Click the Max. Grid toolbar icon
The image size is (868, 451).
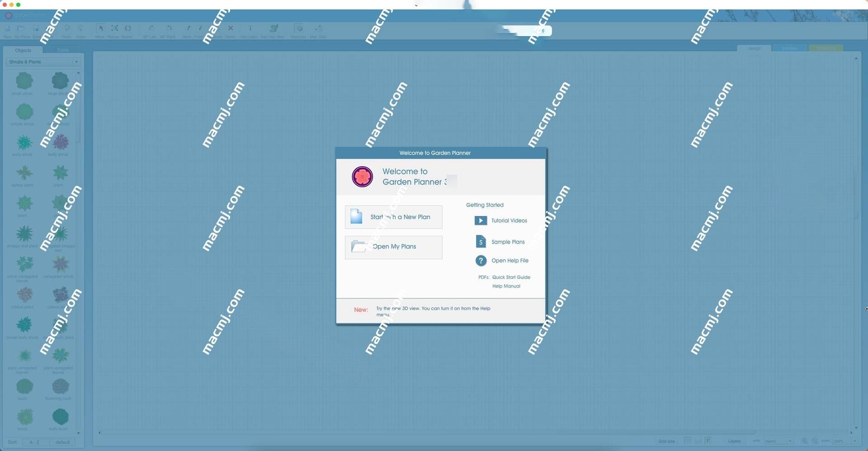(319, 28)
